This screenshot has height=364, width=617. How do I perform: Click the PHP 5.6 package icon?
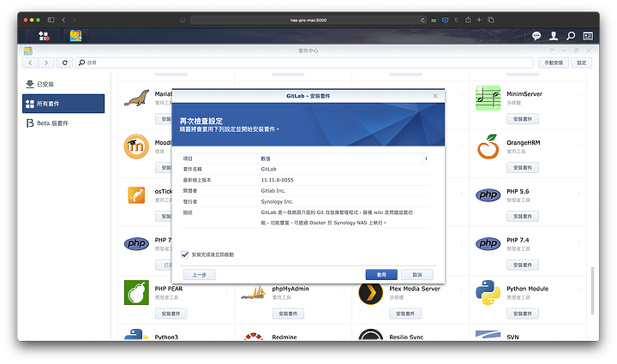click(488, 195)
